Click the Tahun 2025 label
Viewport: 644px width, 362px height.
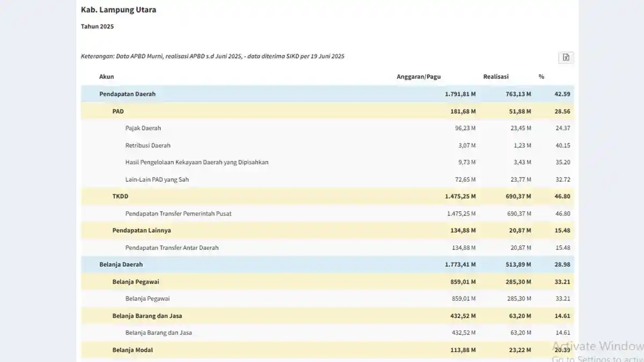[x=97, y=26]
